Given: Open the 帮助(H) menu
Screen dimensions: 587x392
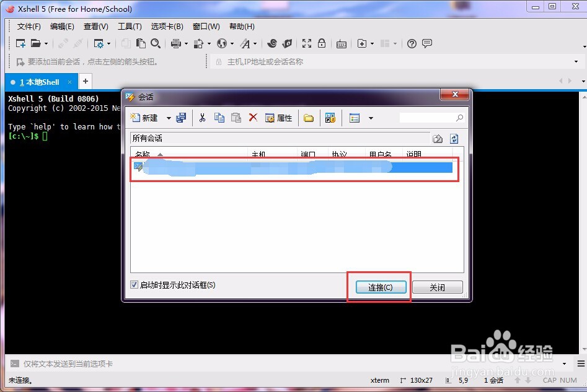Looking at the screenshot, I should (x=242, y=27).
